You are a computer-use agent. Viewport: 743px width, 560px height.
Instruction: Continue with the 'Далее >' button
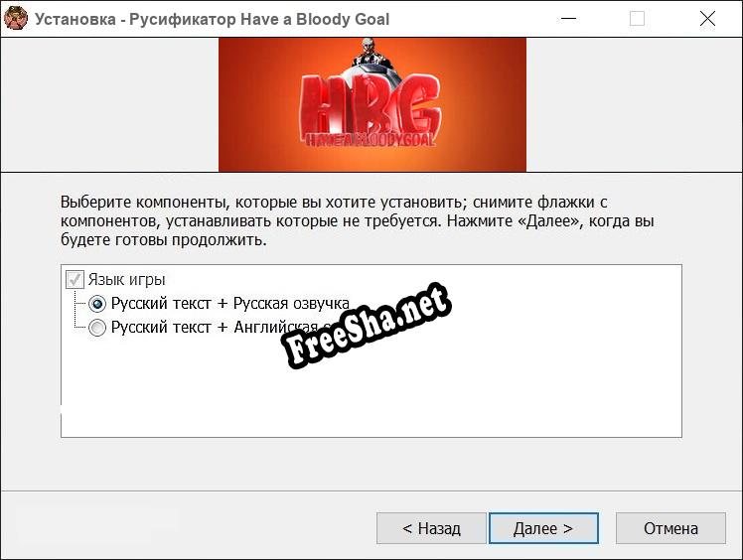(543, 528)
